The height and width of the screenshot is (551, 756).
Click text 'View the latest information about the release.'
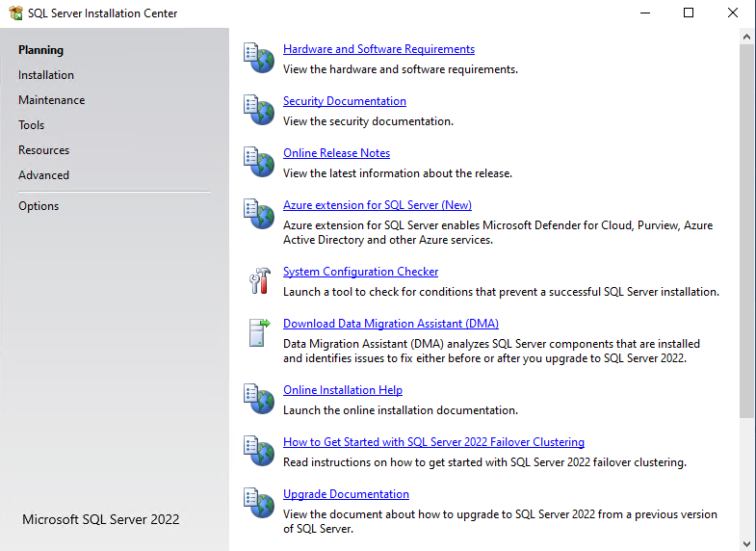398,173
